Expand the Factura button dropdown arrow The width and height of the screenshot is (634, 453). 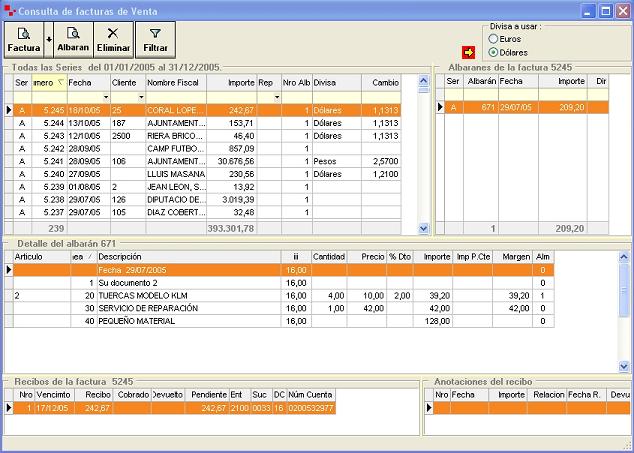49,40
